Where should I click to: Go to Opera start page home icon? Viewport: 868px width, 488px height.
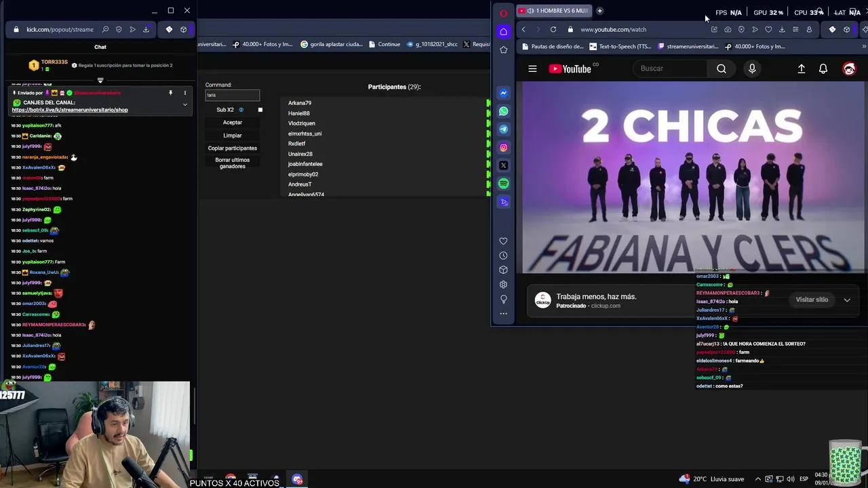tap(503, 31)
